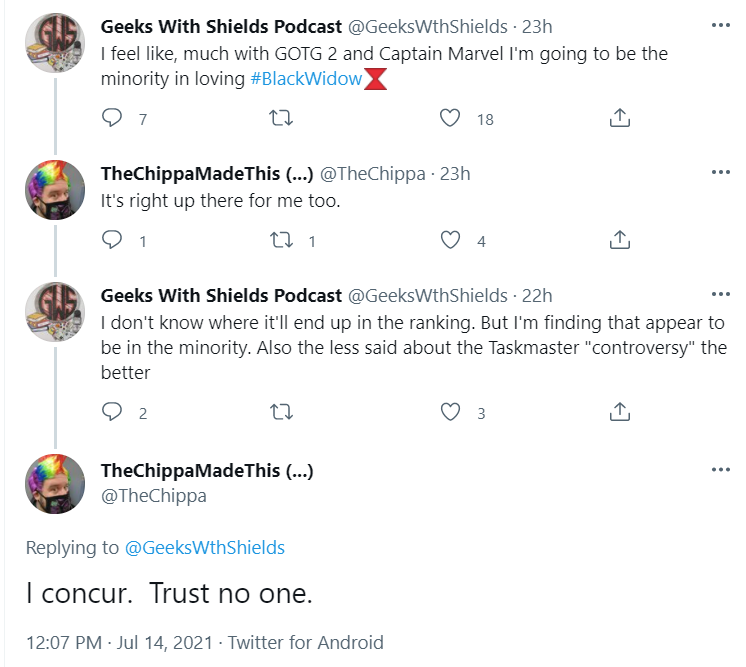The image size is (746, 667).
Task: Like the tweet with 3 likes
Action: coord(450,412)
